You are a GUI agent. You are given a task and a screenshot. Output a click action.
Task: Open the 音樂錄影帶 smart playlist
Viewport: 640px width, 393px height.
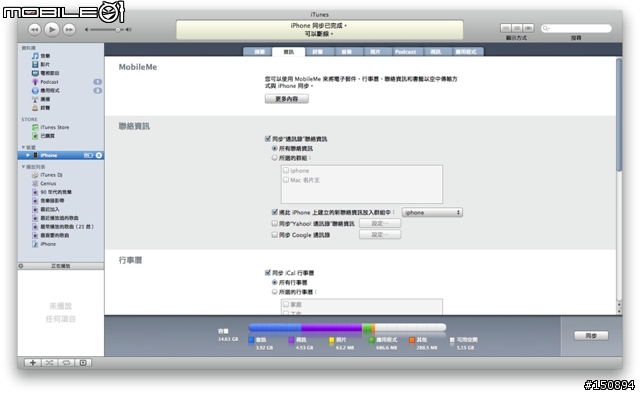tap(48, 200)
